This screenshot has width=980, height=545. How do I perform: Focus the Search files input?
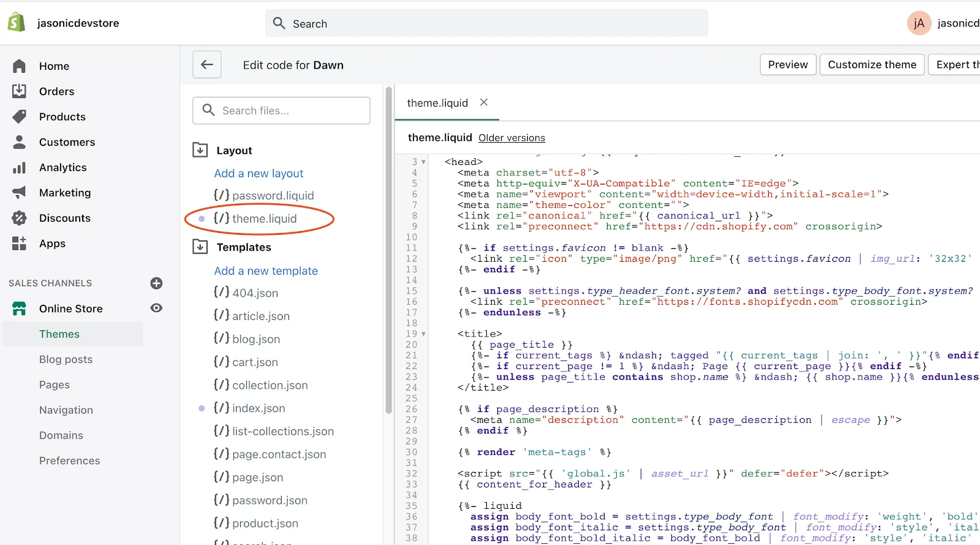[281, 110]
